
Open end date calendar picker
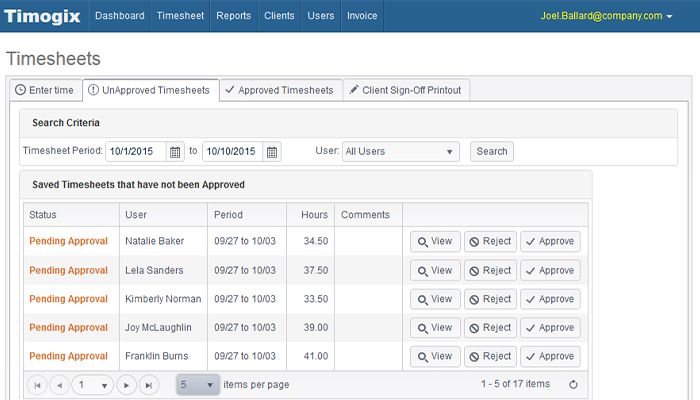point(272,152)
